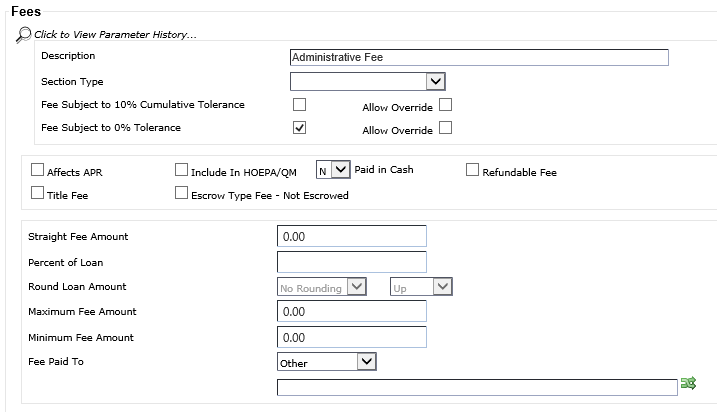Toggle Allow Override for 10% tolerance
Screen dimensions: 717x412
[x=446, y=104]
